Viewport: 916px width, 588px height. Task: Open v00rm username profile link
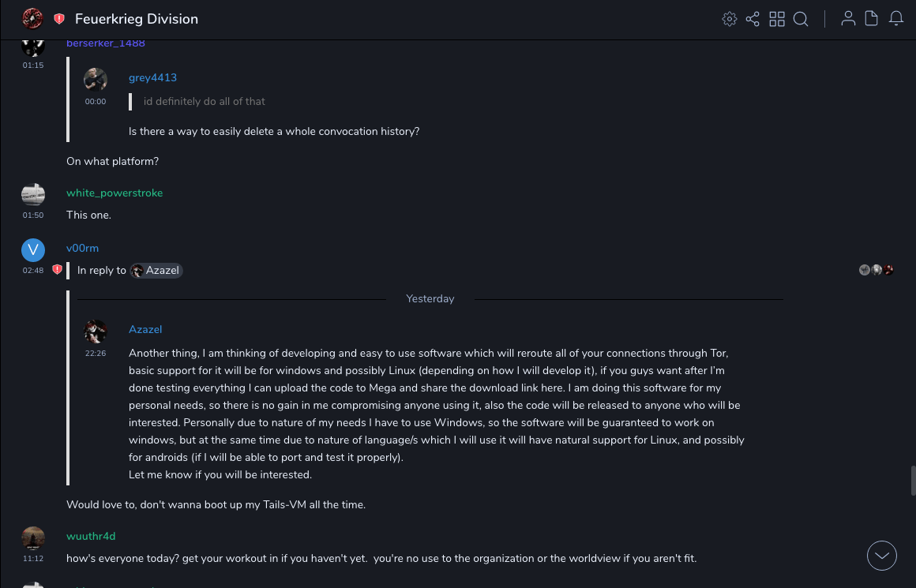[x=82, y=249]
